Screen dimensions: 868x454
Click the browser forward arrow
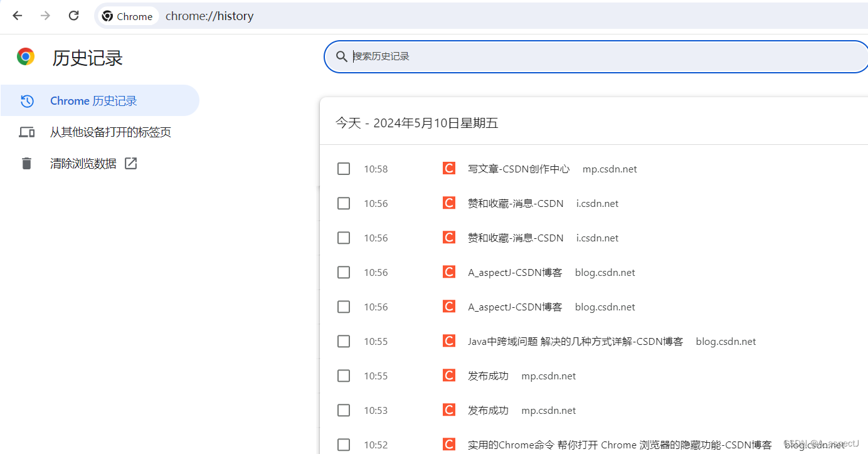pyautogui.click(x=45, y=16)
